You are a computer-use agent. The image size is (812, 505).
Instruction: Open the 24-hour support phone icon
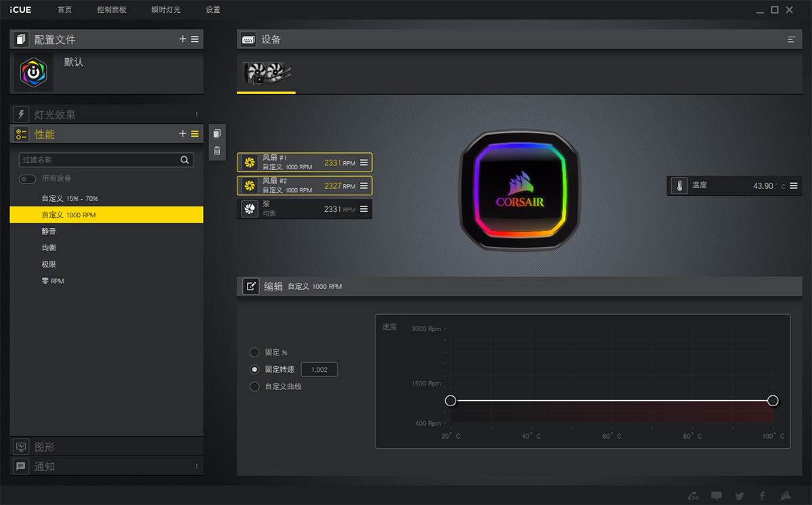click(693, 496)
